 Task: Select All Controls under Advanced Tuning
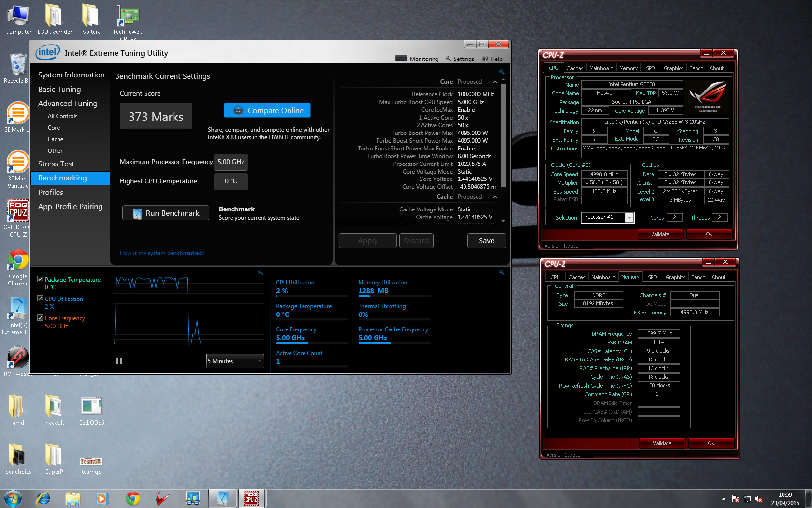pos(62,116)
